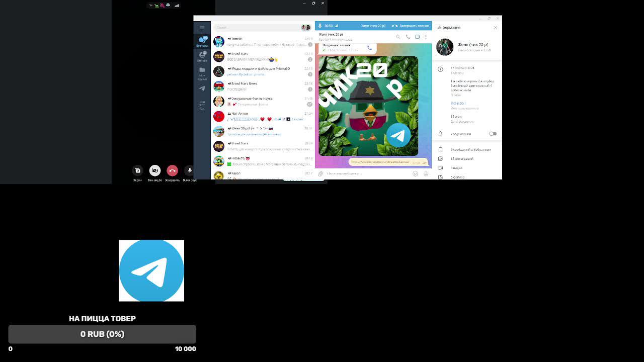Screen dimensions: 644x362
Task: Toggle the notifications switch
Action: [493, 134]
